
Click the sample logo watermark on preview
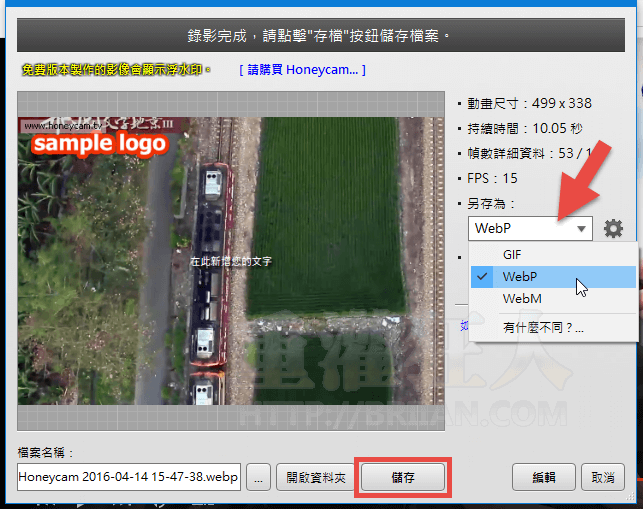[98, 142]
